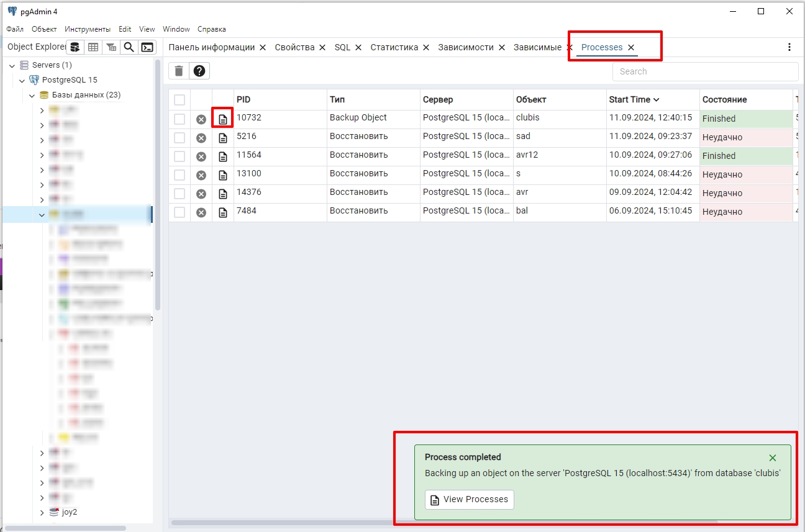Stop process icon for PID 5216
Screen dimensions: 805x532
[201, 138]
